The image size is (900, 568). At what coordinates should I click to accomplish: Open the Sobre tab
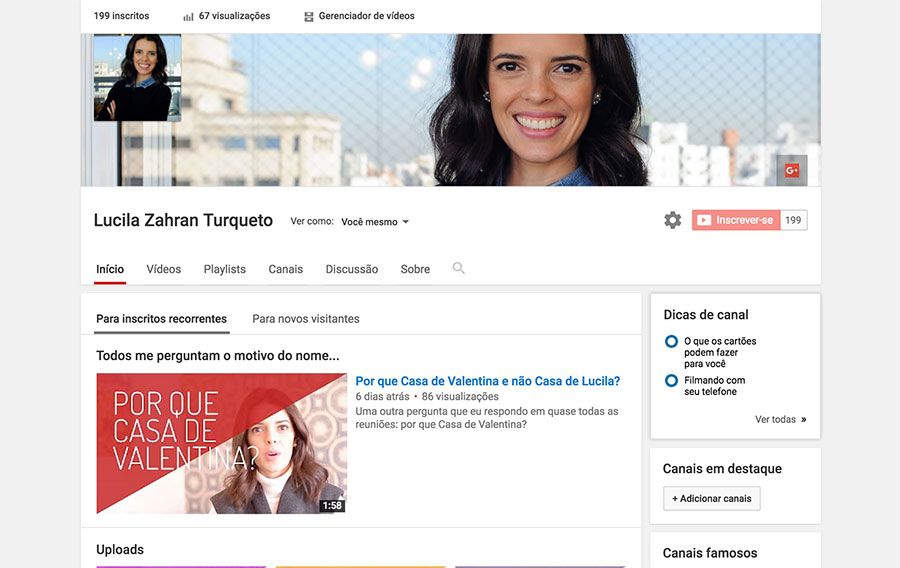pos(415,269)
